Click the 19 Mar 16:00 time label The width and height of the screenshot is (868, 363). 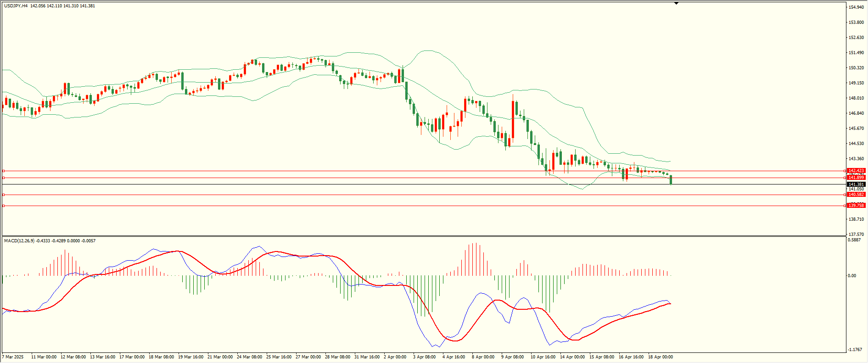pos(190,357)
